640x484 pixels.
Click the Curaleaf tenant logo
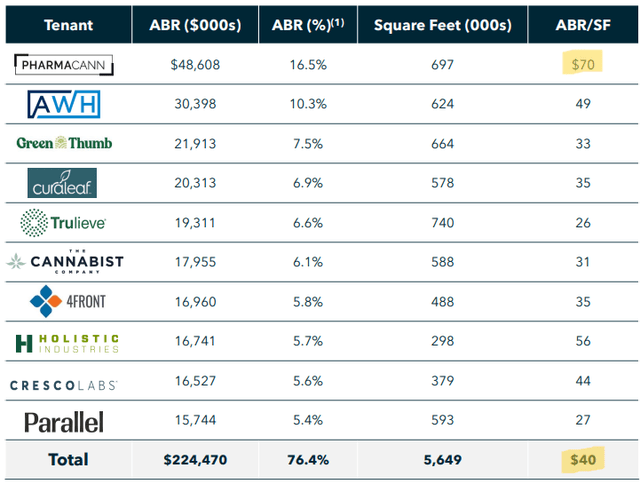pos(62,183)
